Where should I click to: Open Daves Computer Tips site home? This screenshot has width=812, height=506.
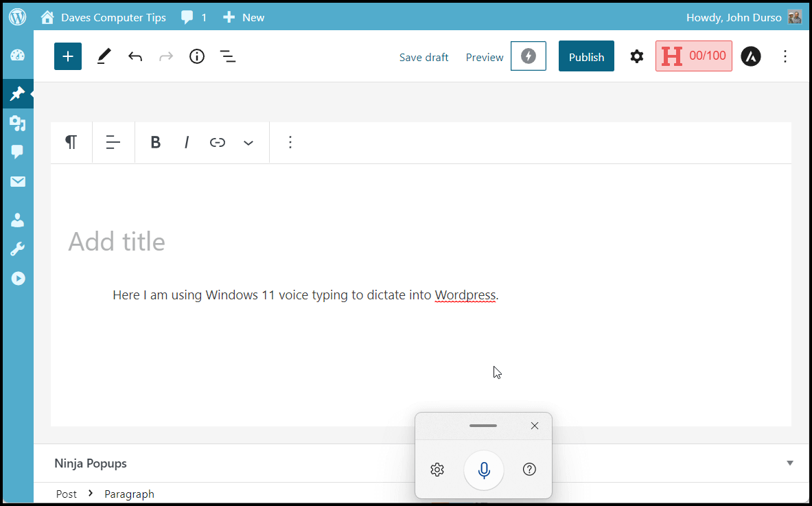pos(104,18)
